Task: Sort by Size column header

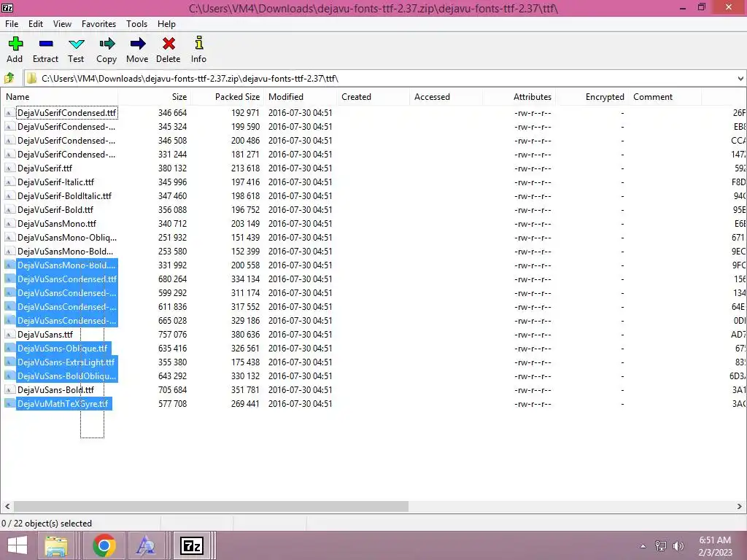Action: pyautogui.click(x=155, y=97)
